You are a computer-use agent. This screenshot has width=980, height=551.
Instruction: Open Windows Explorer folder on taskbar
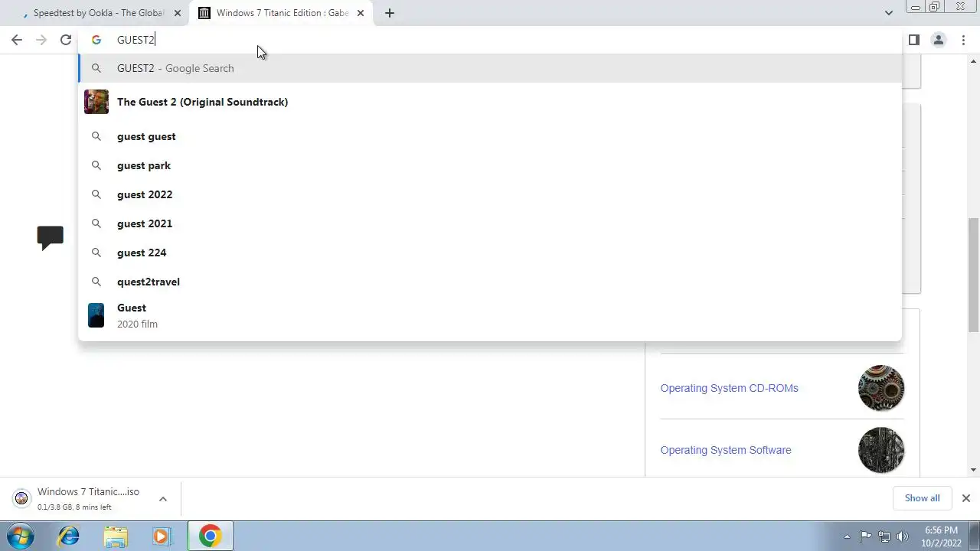[x=116, y=536]
